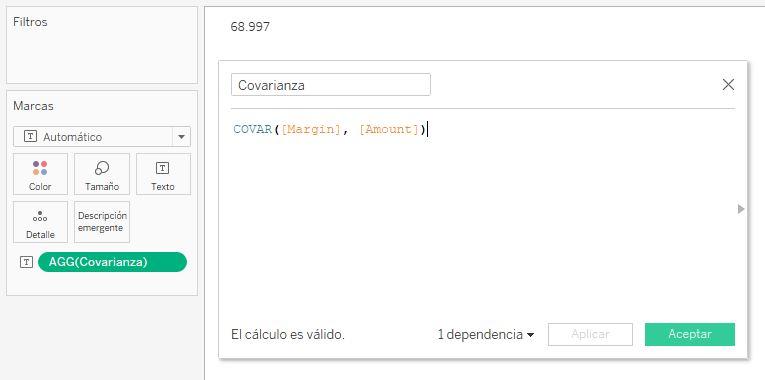This screenshot has width=765, height=380.
Task: Click the Marcas card header
Action: pyautogui.click(x=33, y=106)
